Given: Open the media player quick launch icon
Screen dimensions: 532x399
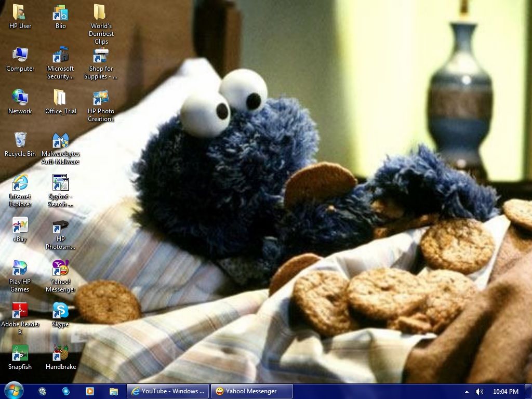Looking at the screenshot, I should pos(90,392).
